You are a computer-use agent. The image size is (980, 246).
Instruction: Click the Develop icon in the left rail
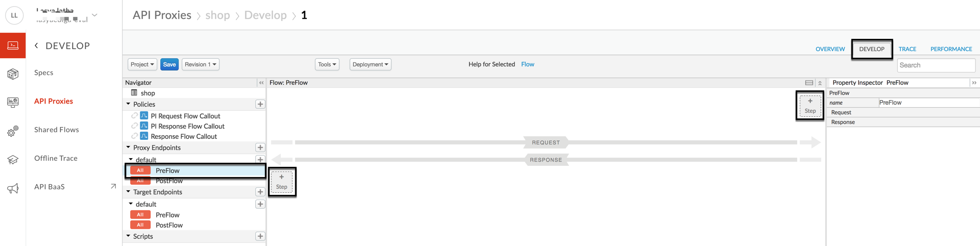(13, 46)
